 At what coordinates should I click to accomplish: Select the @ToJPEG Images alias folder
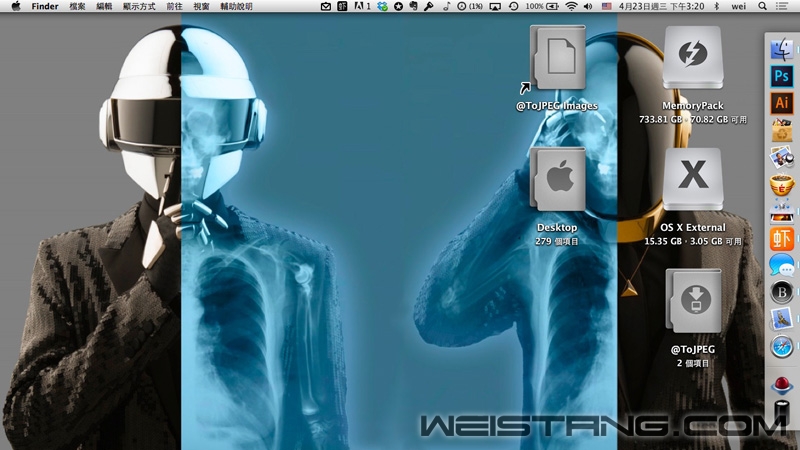click(557, 59)
